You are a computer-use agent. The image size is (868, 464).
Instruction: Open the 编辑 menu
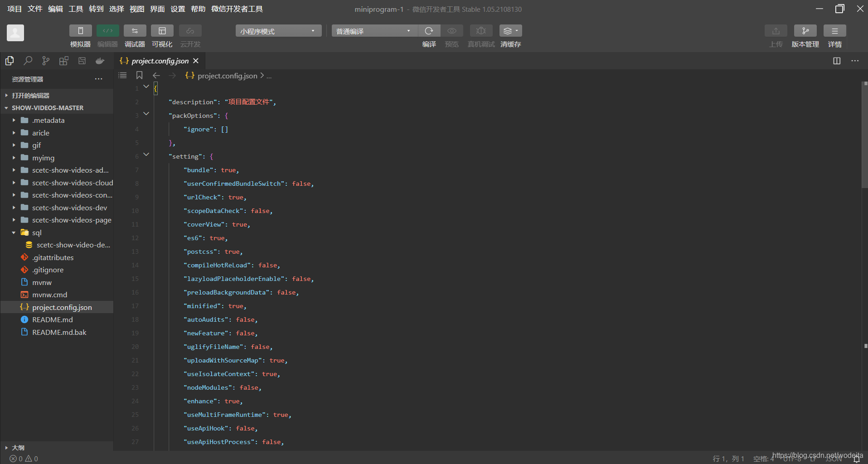coord(55,9)
